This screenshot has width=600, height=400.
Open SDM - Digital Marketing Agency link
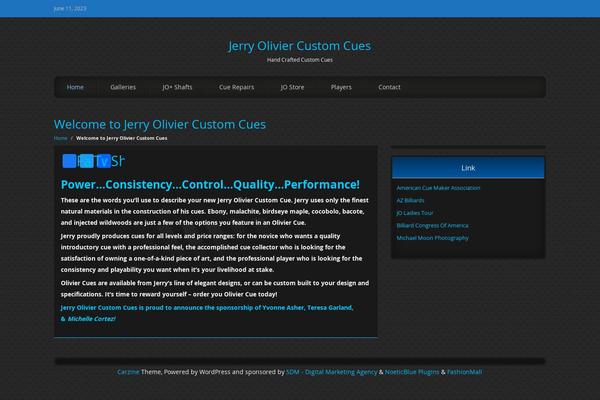(x=331, y=372)
